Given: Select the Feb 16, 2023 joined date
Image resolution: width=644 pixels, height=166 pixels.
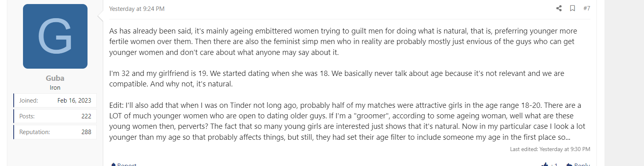Looking at the screenshot, I should (x=74, y=101).
